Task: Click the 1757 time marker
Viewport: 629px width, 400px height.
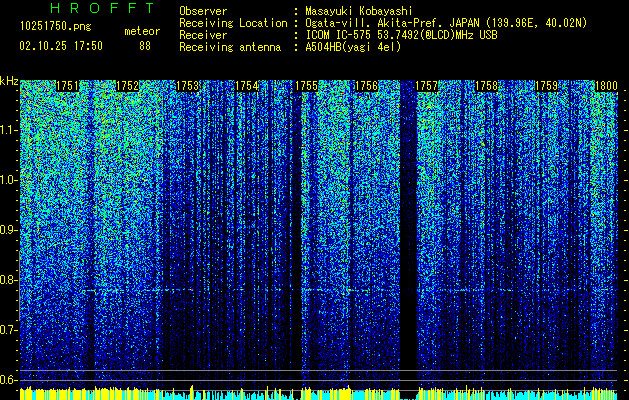Action: [x=426, y=86]
